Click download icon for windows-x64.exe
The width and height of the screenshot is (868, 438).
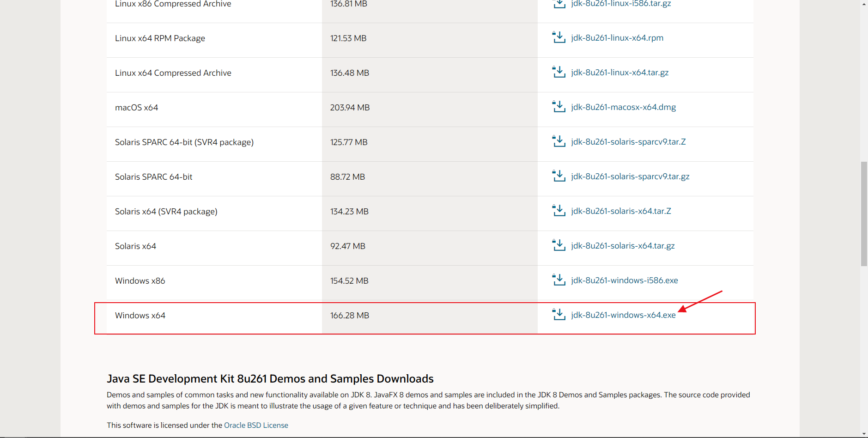click(559, 315)
